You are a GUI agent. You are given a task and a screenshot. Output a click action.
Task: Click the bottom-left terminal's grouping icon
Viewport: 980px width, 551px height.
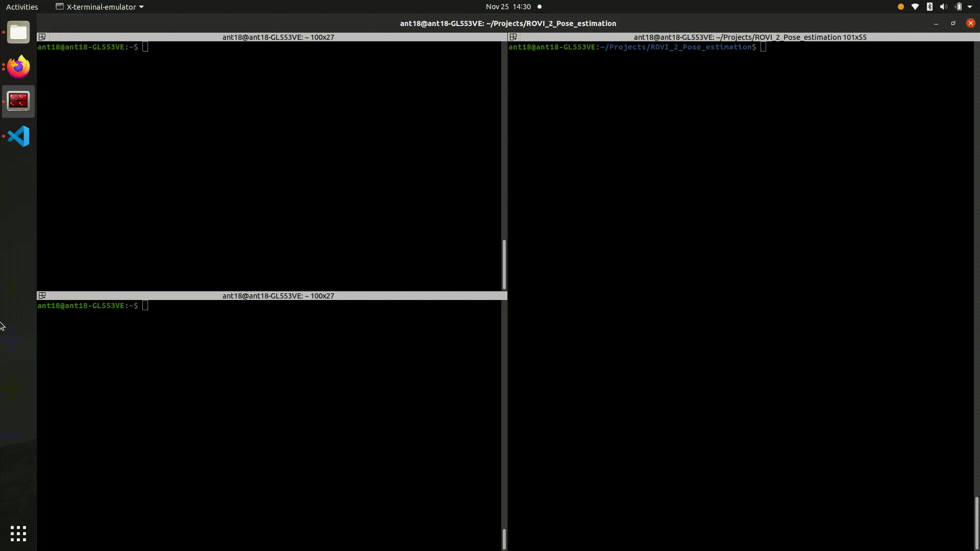(x=42, y=296)
